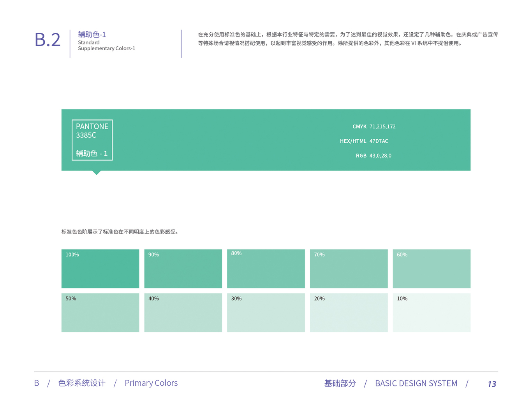Viewport: 532px width, 409px height.
Task: Click the CMYK label
Action: coord(359,126)
